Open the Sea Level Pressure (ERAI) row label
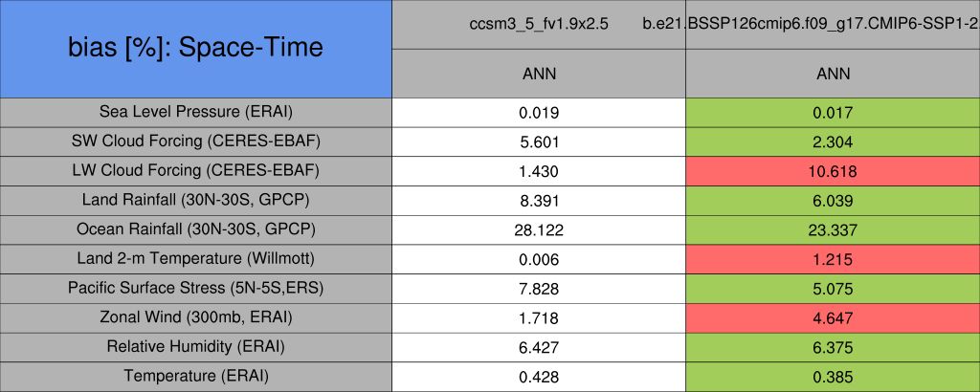This screenshot has height=392, width=980. point(196,112)
